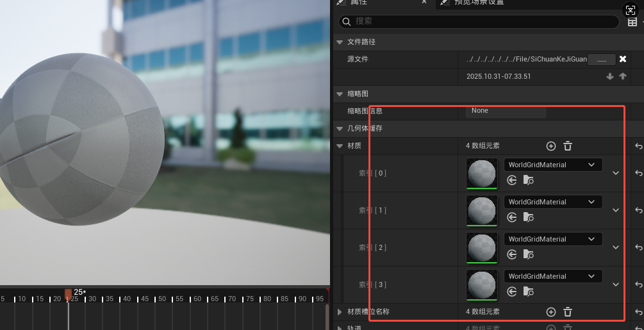Screen dimensions: 644x330
Task: Collapse the 几何体缓存 section
Action: point(340,128)
